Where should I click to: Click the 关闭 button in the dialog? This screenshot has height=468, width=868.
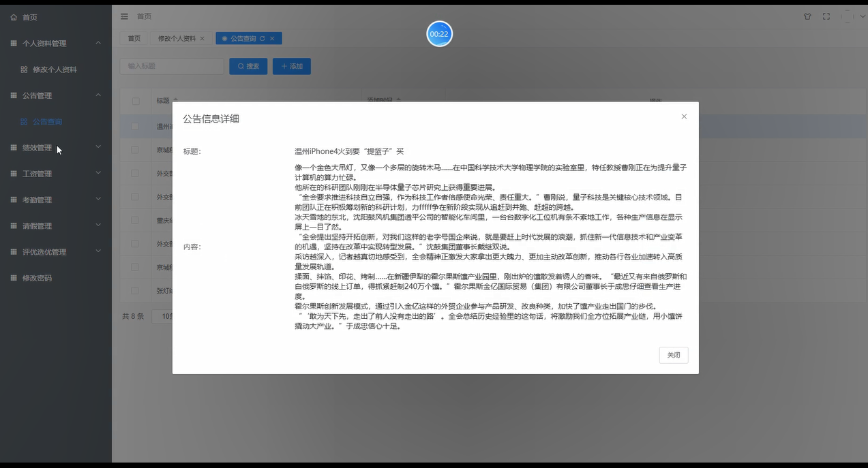click(674, 355)
